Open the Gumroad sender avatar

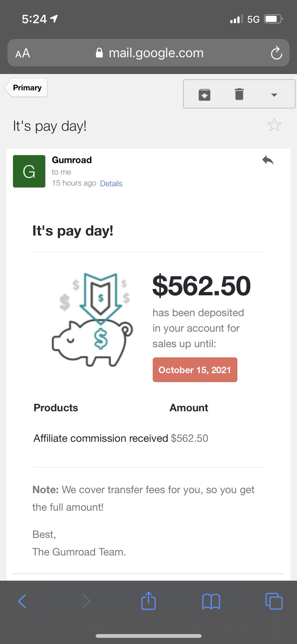(29, 171)
